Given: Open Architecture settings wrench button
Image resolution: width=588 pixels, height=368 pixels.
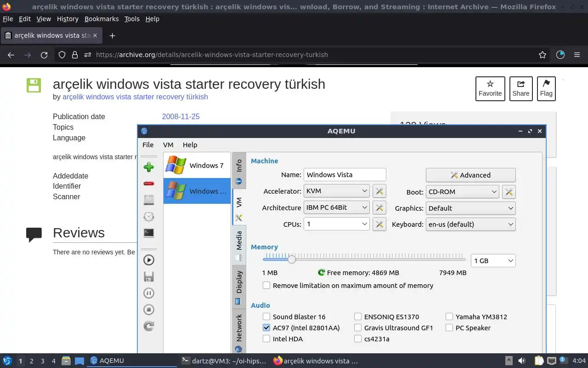Looking at the screenshot, I should tap(379, 207).
